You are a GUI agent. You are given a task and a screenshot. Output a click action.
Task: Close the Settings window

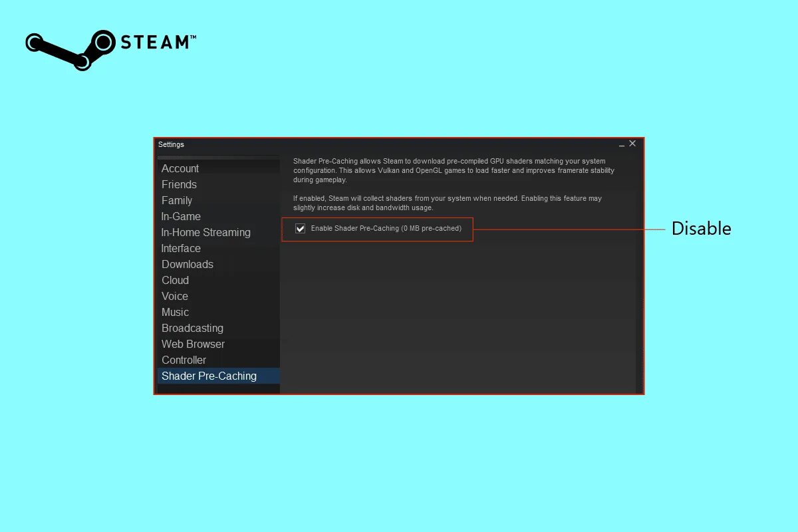click(632, 143)
